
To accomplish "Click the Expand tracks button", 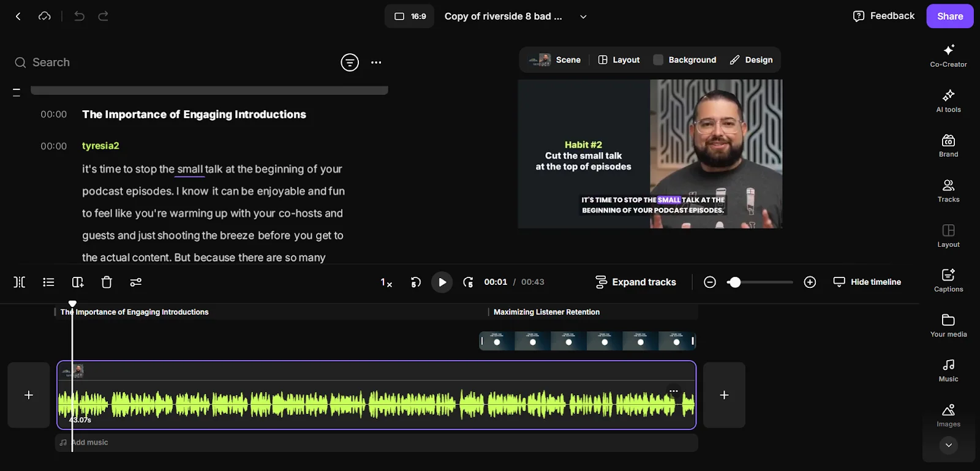I will coord(636,282).
